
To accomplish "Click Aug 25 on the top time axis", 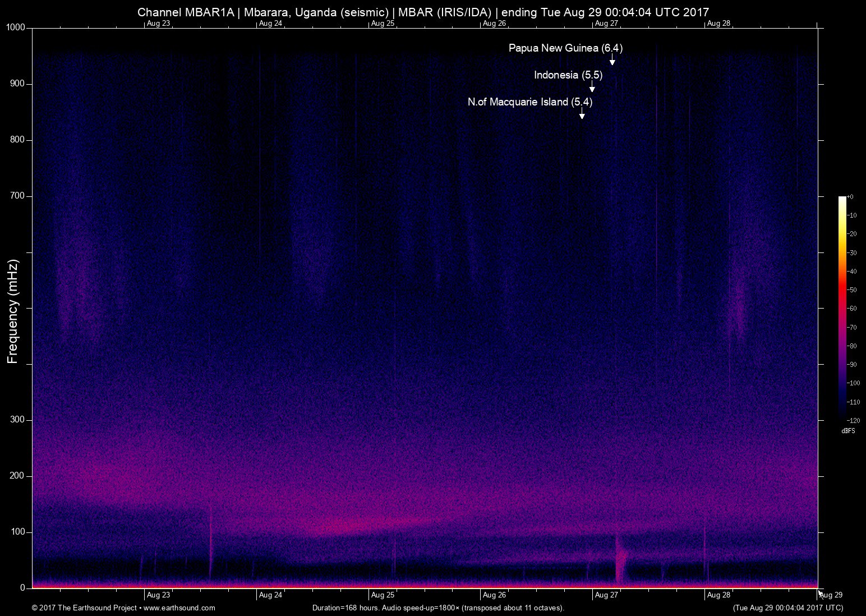I will pyautogui.click(x=383, y=24).
